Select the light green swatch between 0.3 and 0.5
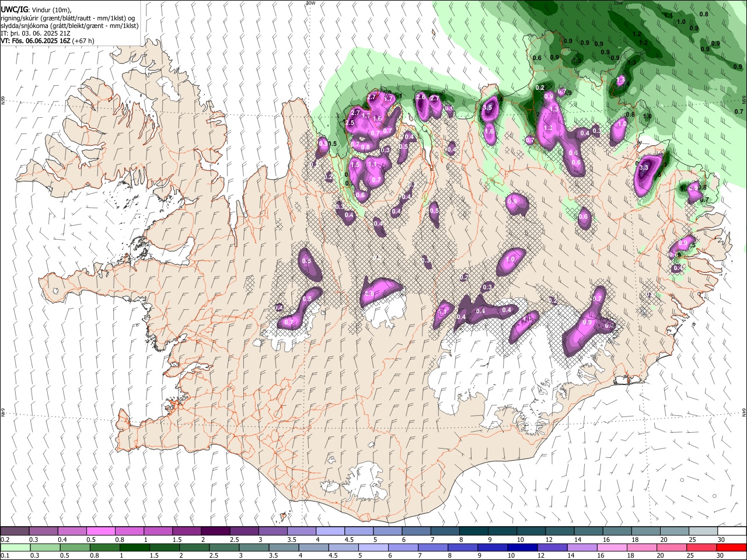 (45, 547)
